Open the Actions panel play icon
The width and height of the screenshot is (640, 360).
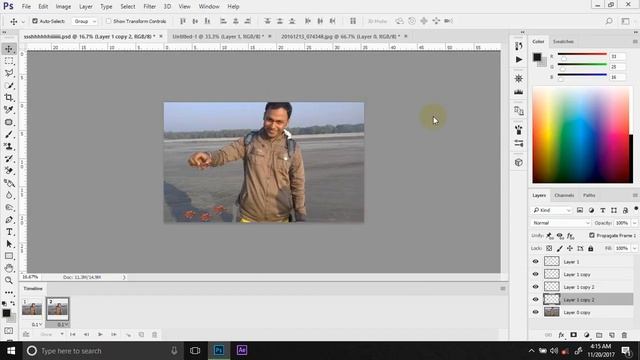pyautogui.click(x=519, y=60)
